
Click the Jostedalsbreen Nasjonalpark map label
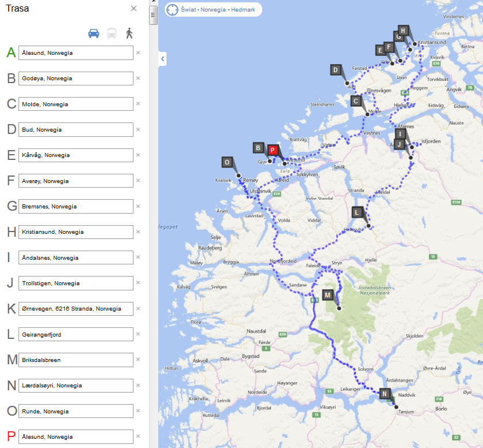374,290
